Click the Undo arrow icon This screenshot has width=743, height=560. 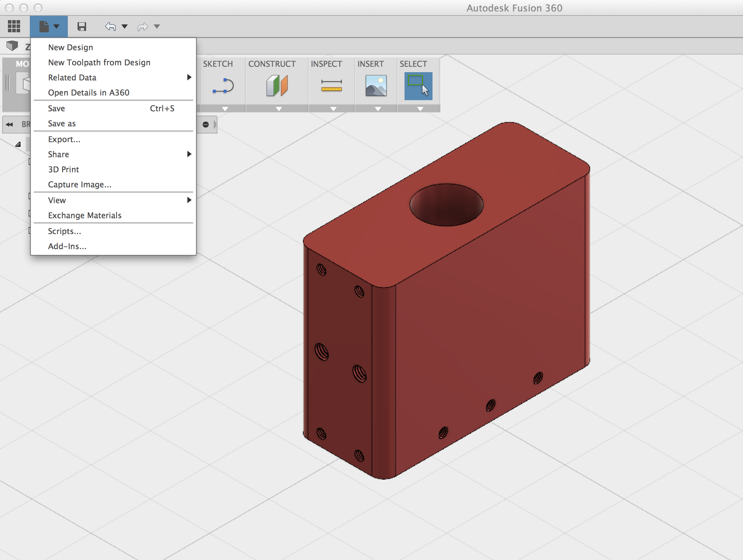110,26
